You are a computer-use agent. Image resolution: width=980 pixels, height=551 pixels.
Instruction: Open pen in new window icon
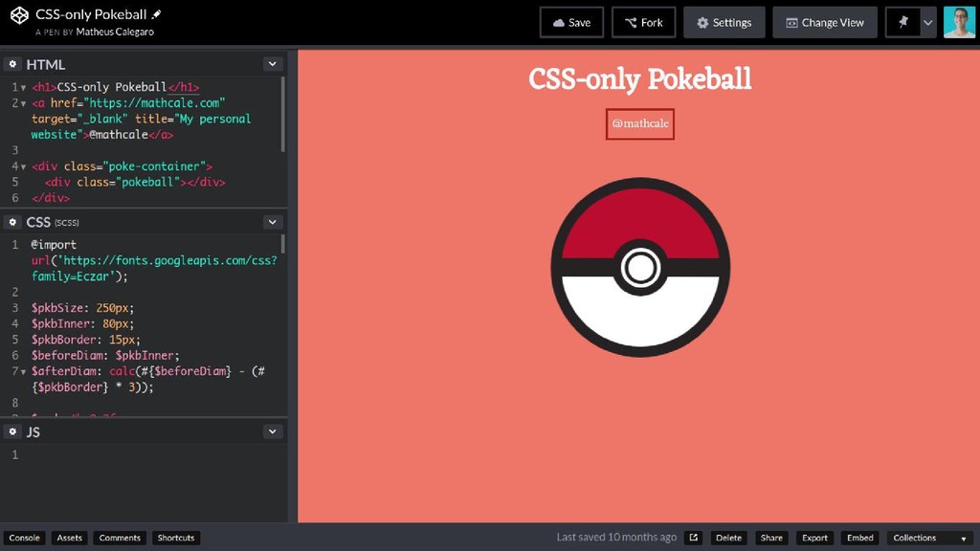[693, 538]
